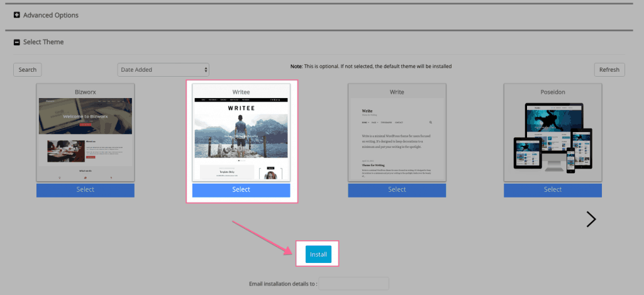Pick Select beneath the Poseidon theme
644x295 pixels.
[x=552, y=190]
